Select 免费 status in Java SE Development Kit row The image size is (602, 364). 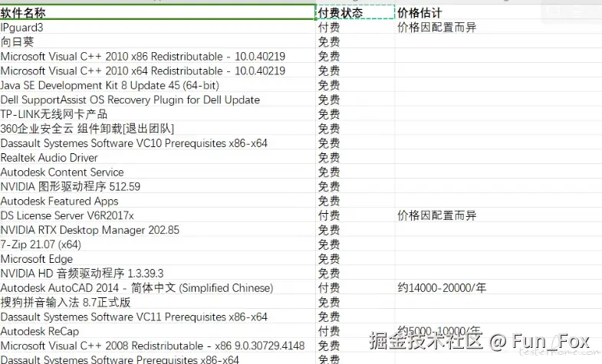(355, 85)
